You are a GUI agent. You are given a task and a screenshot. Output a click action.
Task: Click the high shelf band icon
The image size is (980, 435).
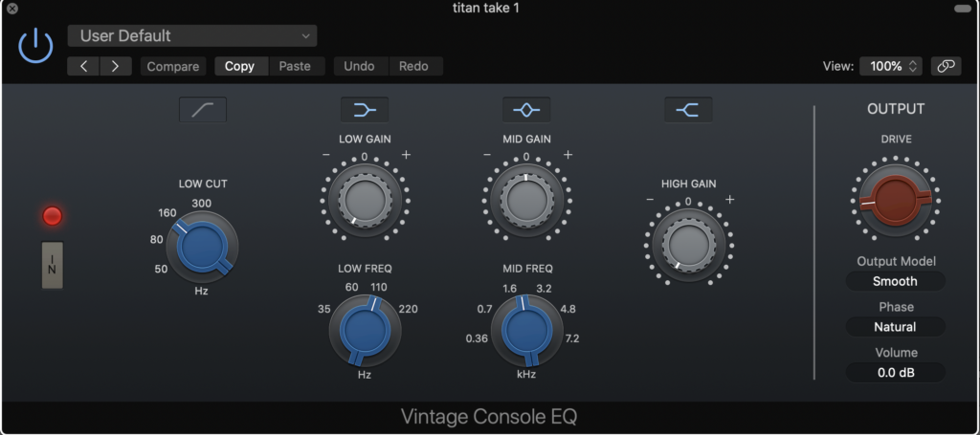click(688, 110)
